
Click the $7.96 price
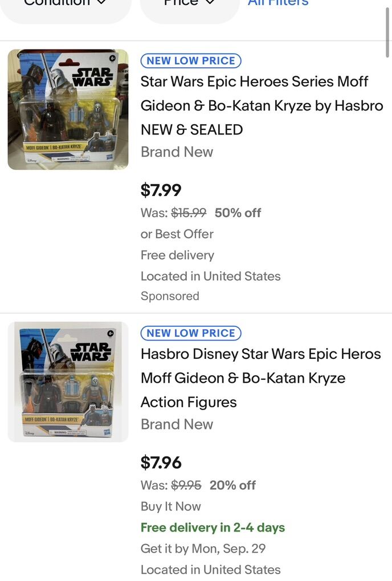[x=161, y=463]
